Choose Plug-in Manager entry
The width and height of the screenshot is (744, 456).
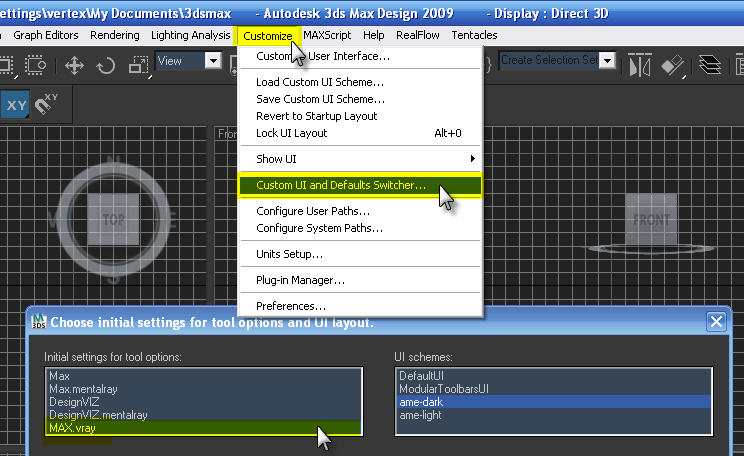tap(360, 280)
